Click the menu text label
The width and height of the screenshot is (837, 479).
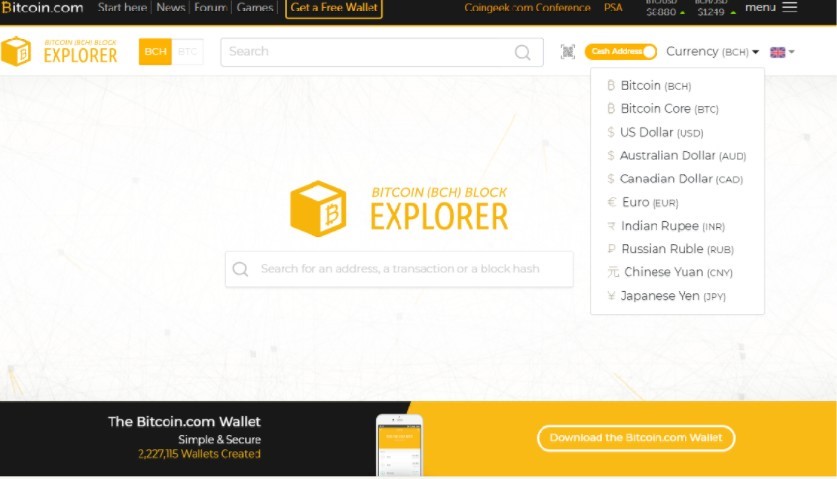tap(760, 7)
